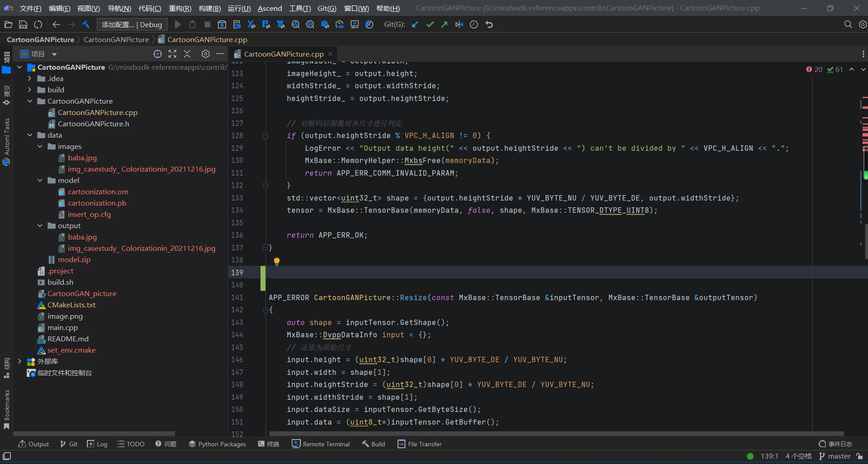Screen dimensions: 868x464
Task: Click the Git rollback undo icon
Action: coord(489,24)
